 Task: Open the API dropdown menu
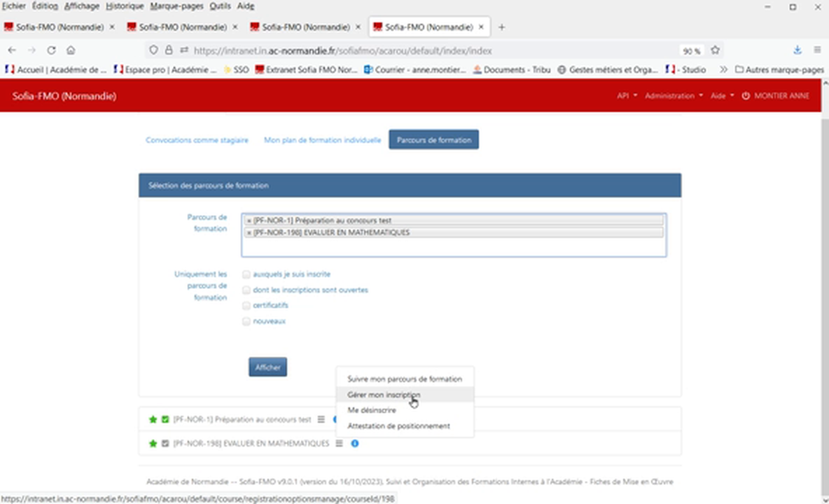[627, 96]
